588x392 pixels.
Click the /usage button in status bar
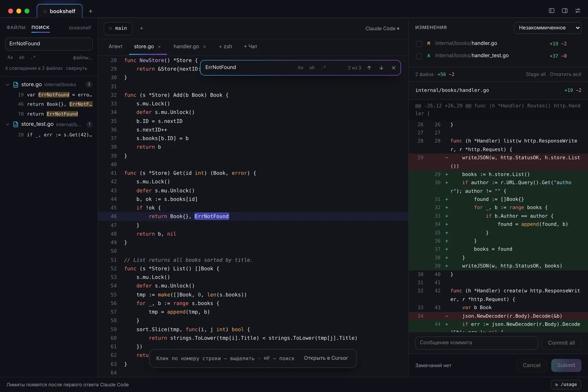[x=566, y=384]
